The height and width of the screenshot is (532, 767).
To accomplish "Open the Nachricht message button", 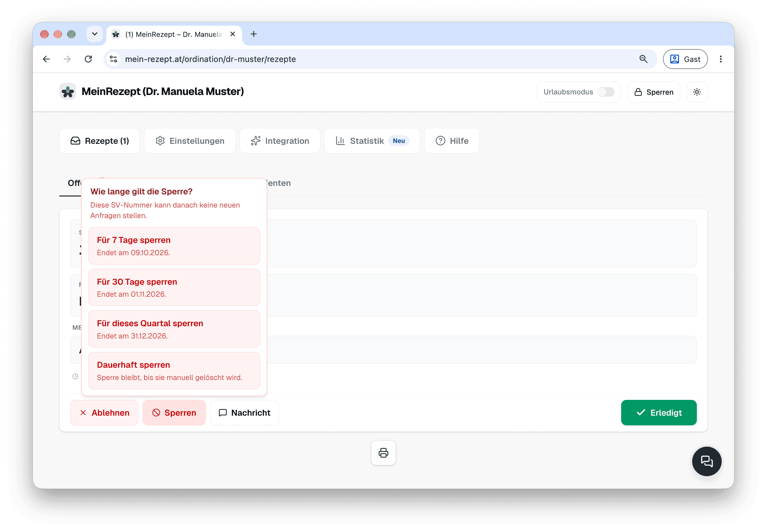I will point(244,413).
